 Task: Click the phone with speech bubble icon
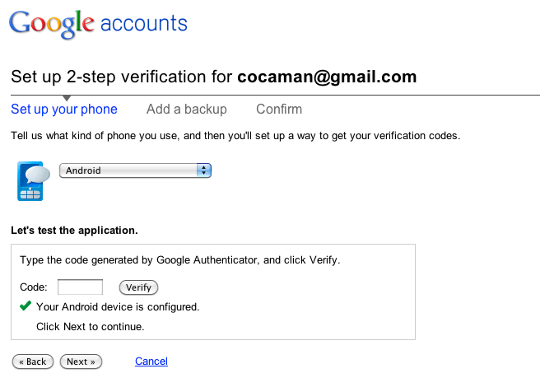(x=30, y=180)
